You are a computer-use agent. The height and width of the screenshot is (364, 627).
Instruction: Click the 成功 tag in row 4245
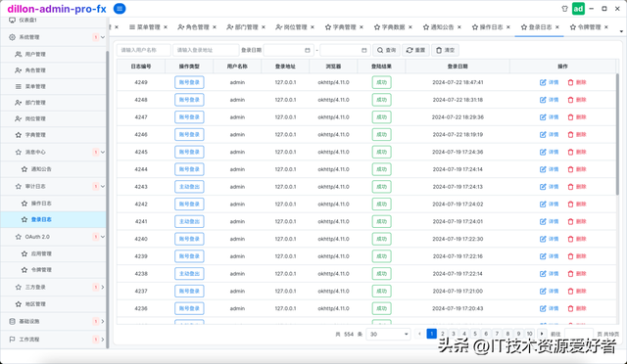[x=381, y=152]
